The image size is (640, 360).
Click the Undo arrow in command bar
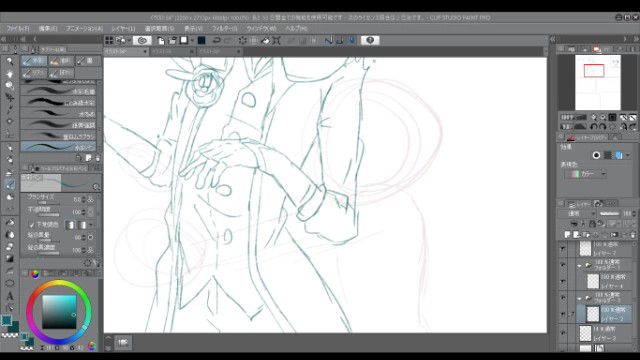tap(216, 40)
